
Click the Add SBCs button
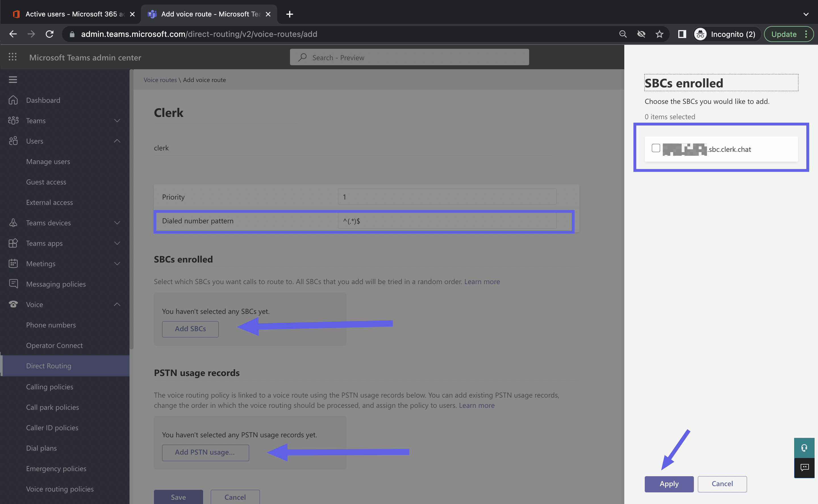190,329
